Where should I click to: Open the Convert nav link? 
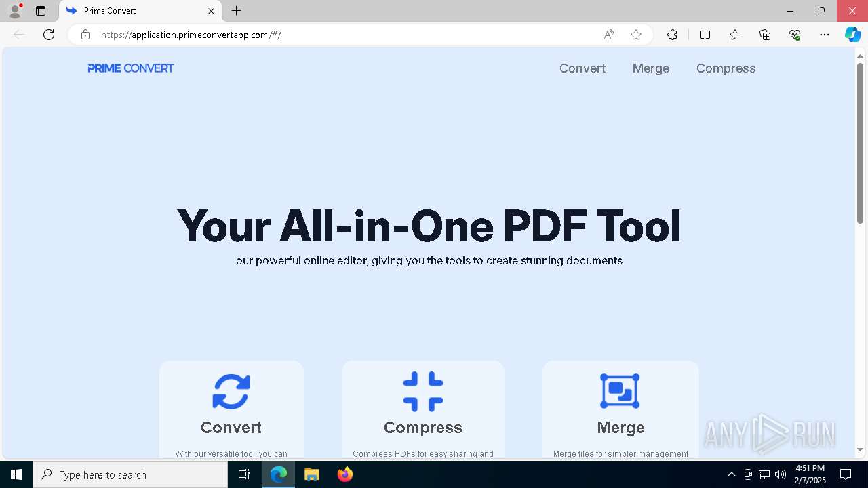pyautogui.click(x=583, y=68)
